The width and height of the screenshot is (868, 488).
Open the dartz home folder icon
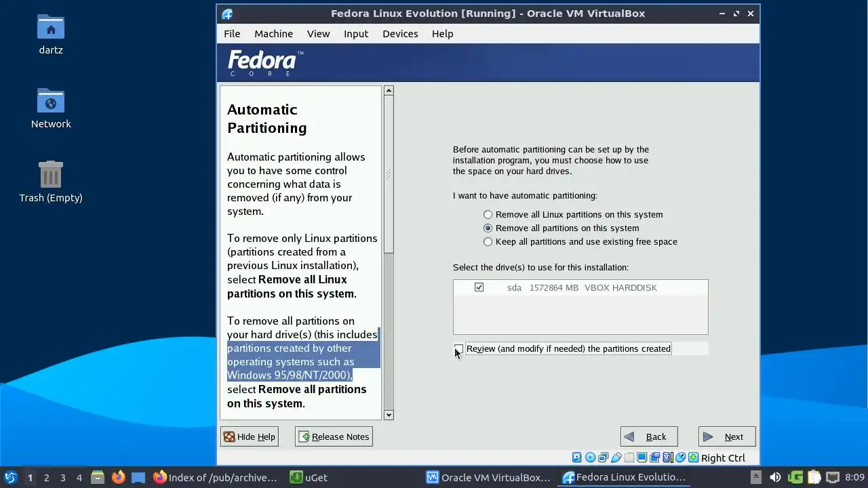(x=51, y=34)
